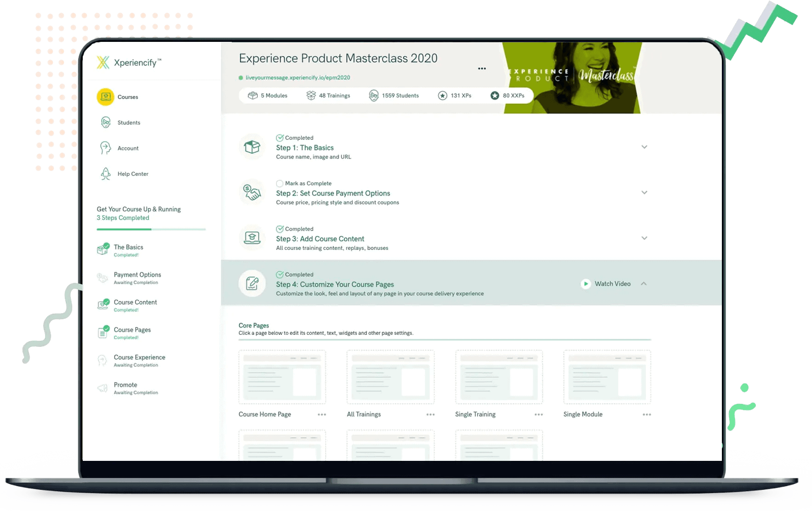Click Course Experience checklist icon in sidebar
The width and height of the screenshot is (812, 511).
point(102,360)
